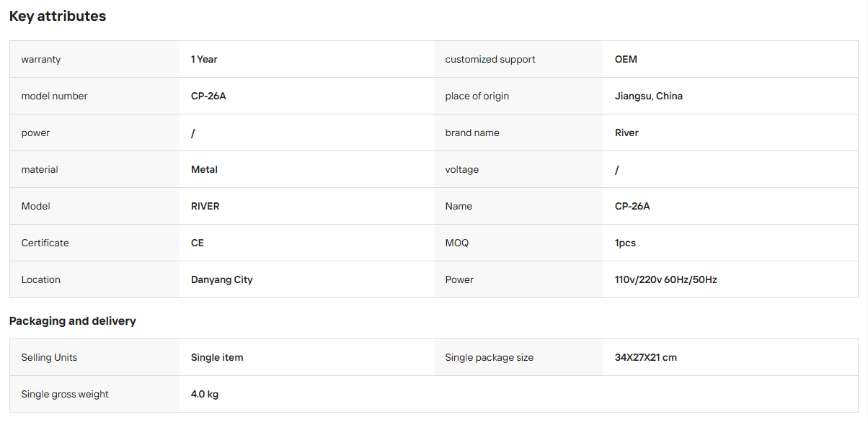Click the gross weight value 4.0 kg
Screen dimensions: 868x422
click(x=205, y=394)
